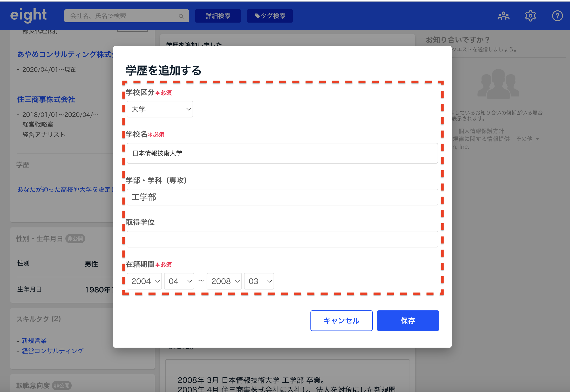Click the 学部・学科 field showing 工学部
This screenshot has width=570, height=392.
[282, 197]
